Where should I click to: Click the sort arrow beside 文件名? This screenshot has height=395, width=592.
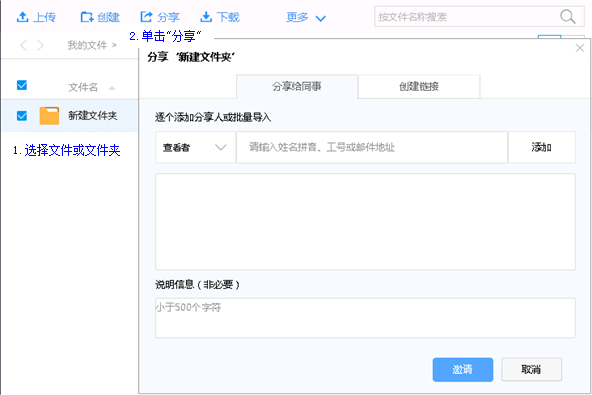[112, 88]
